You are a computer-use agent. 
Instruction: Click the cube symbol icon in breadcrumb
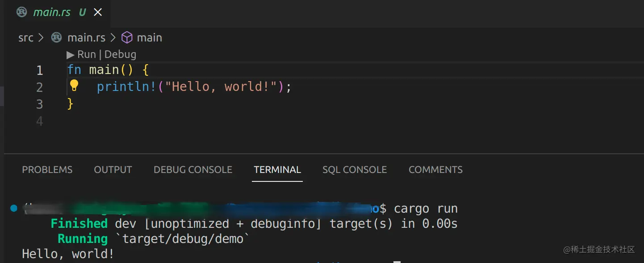(x=127, y=38)
